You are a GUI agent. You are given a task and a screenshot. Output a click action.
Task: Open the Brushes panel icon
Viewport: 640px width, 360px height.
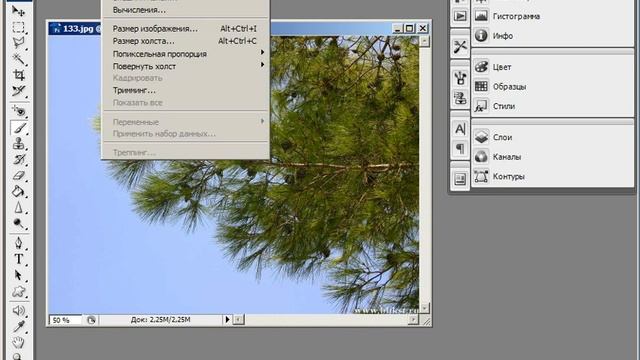pyautogui.click(x=460, y=78)
